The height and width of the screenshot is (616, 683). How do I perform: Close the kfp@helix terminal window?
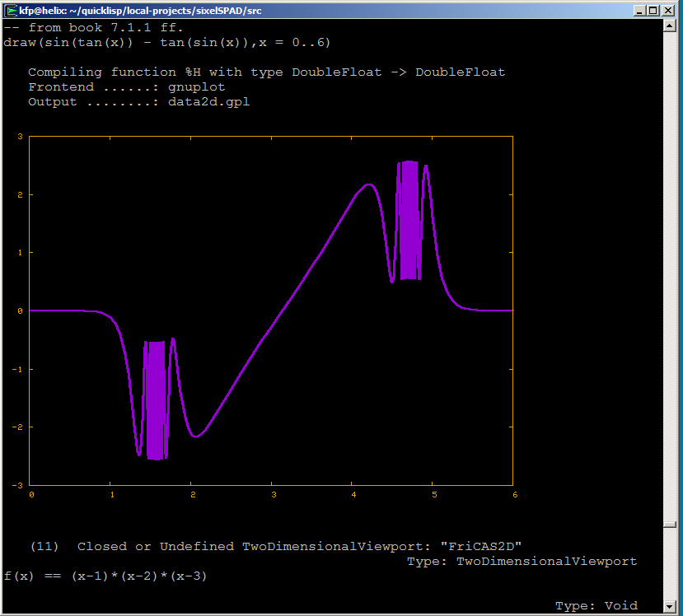click(x=669, y=10)
